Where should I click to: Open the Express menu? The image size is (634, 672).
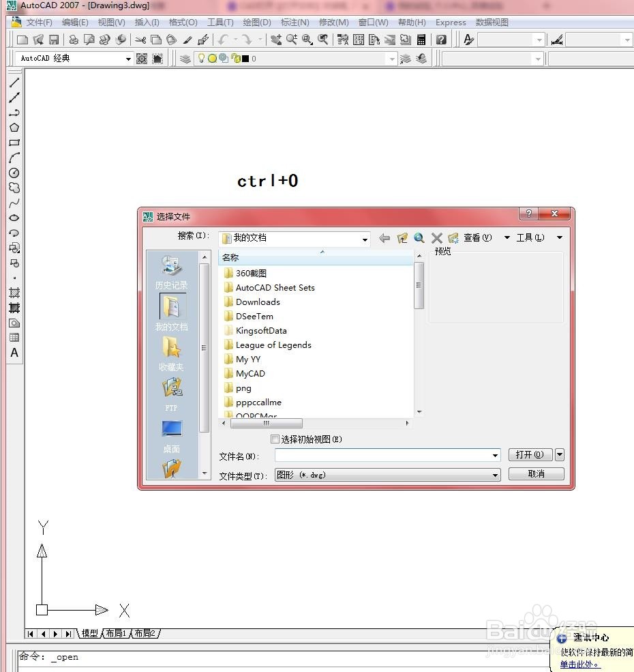point(451,23)
